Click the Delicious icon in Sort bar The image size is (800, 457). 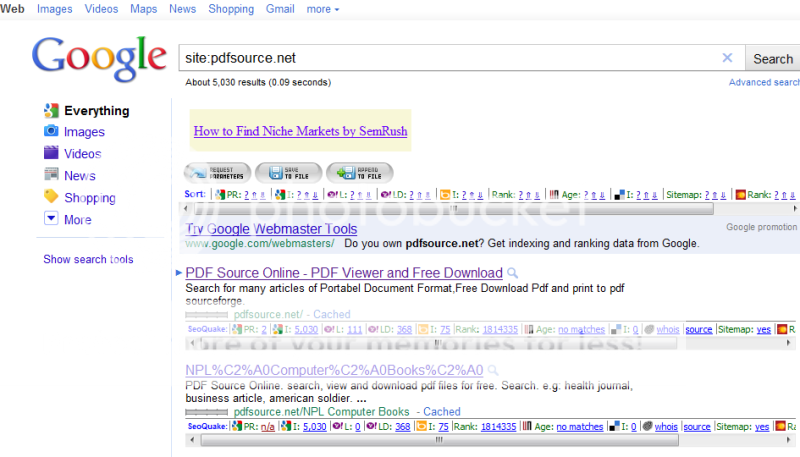(619, 195)
